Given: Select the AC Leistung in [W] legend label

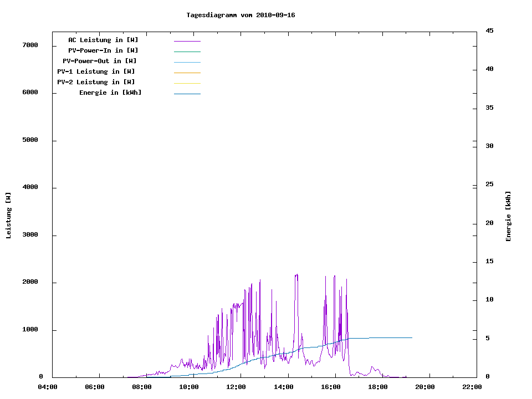Looking at the screenshot, I should coord(103,40).
